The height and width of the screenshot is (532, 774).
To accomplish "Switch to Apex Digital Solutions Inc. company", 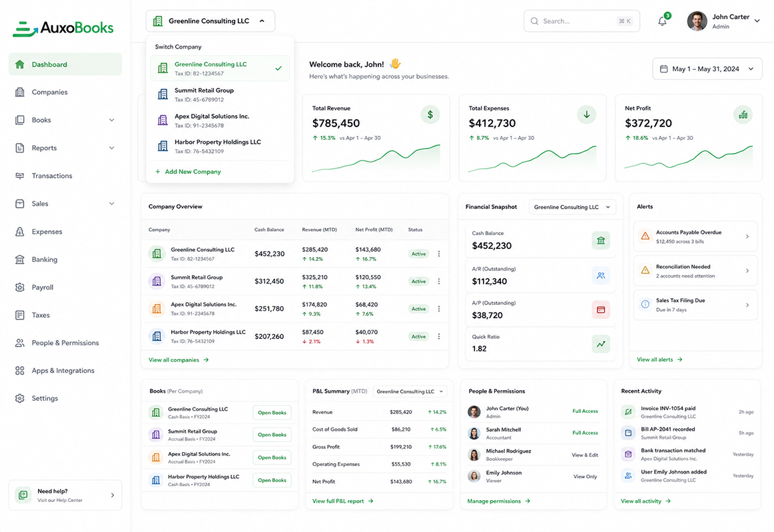I will tap(220, 121).
